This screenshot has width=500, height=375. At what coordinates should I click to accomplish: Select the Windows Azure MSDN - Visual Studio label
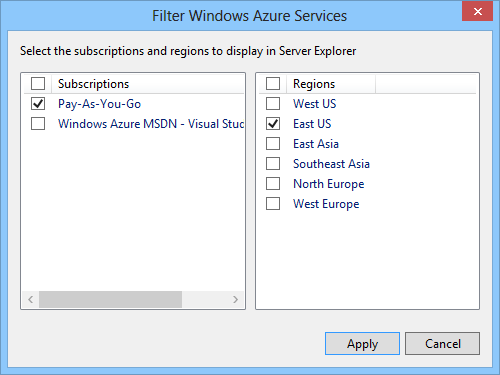point(151,124)
